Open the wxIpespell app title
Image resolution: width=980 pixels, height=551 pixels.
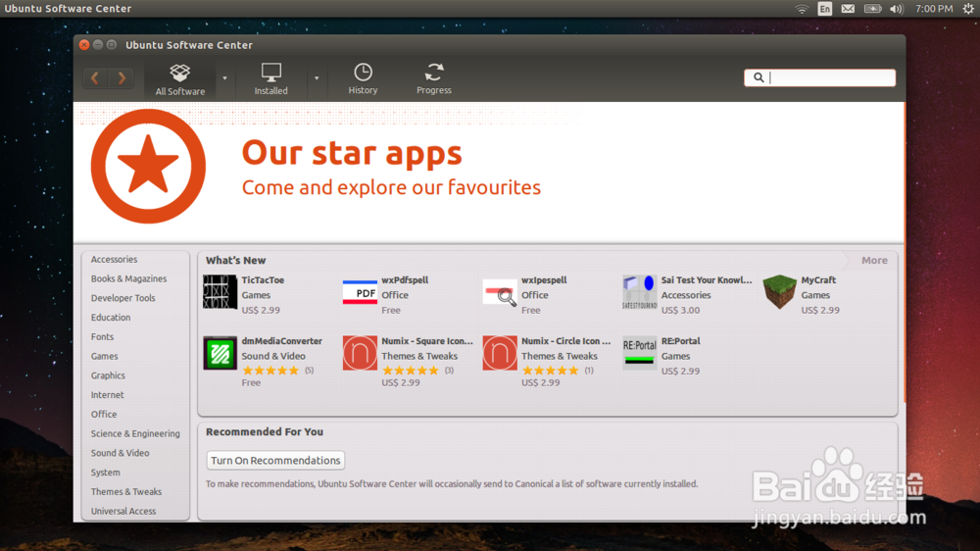click(x=544, y=280)
